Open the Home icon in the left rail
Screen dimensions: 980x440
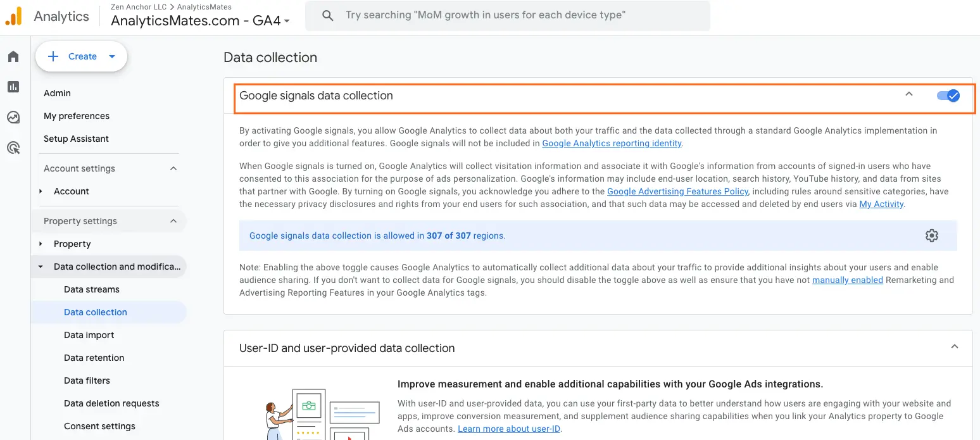pos(13,56)
